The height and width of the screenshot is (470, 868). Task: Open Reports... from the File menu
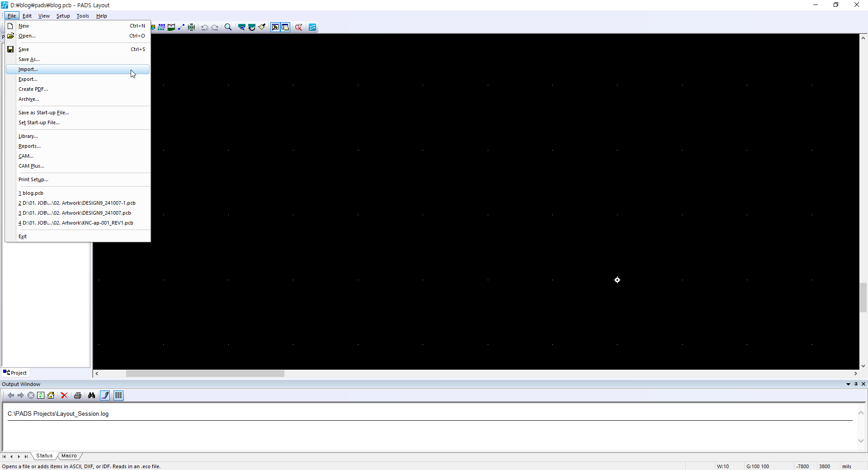tap(78, 146)
